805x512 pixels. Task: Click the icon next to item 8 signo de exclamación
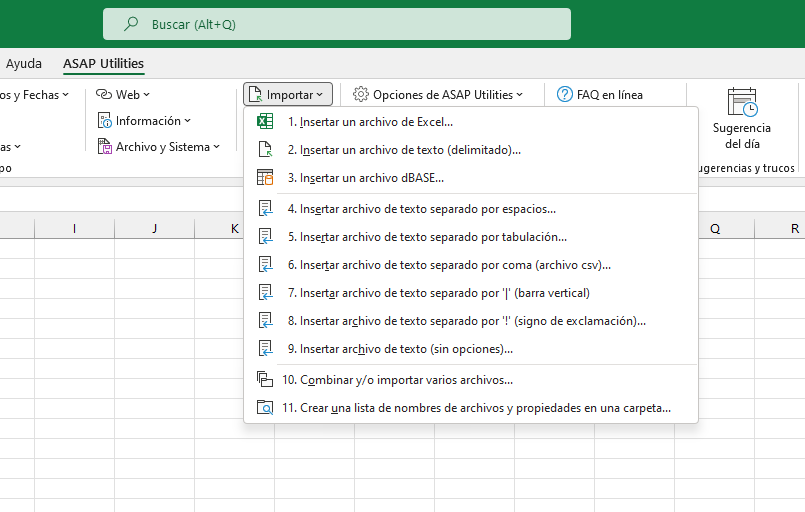point(265,320)
